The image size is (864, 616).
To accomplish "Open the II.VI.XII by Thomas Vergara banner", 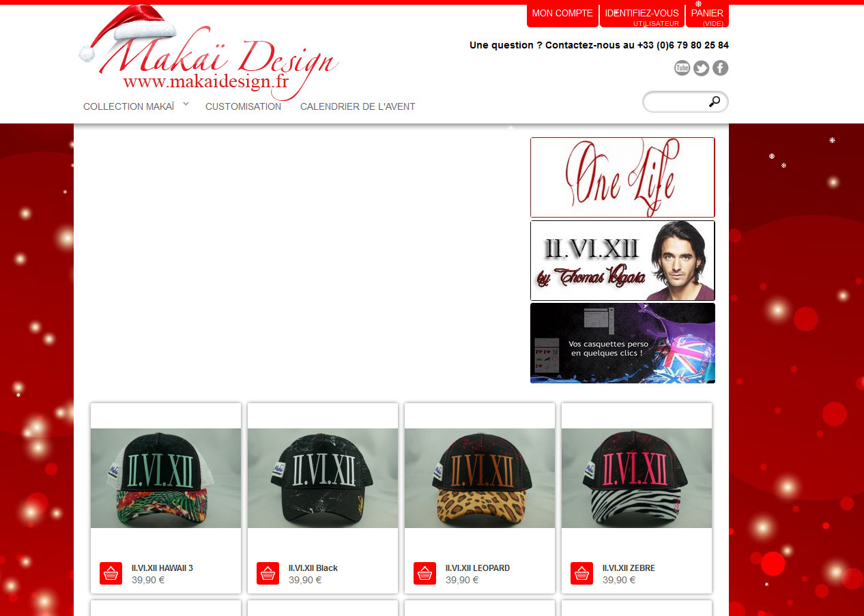I will tap(622, 261).
